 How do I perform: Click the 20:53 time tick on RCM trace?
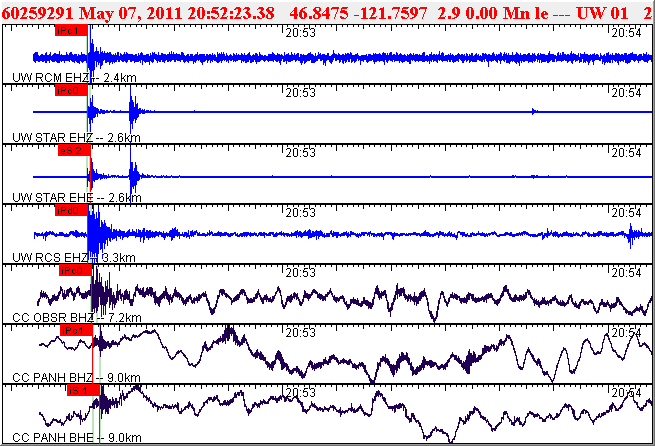300,33
